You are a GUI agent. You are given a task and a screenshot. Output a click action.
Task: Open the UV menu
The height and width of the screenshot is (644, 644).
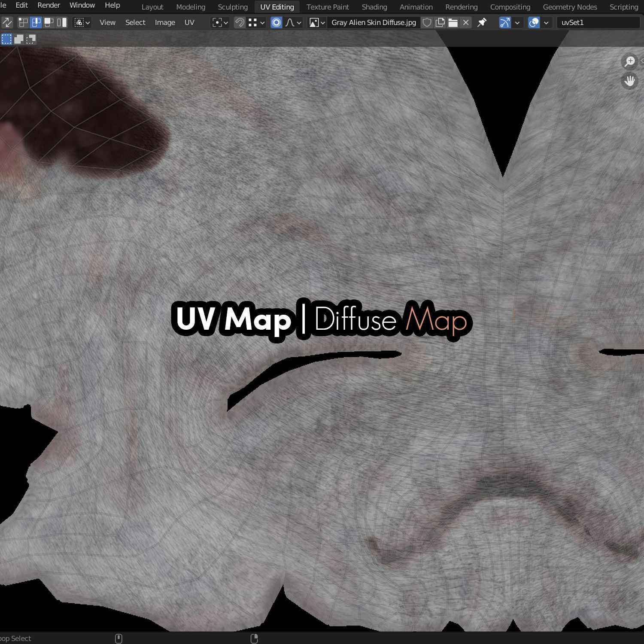(189, 22)
